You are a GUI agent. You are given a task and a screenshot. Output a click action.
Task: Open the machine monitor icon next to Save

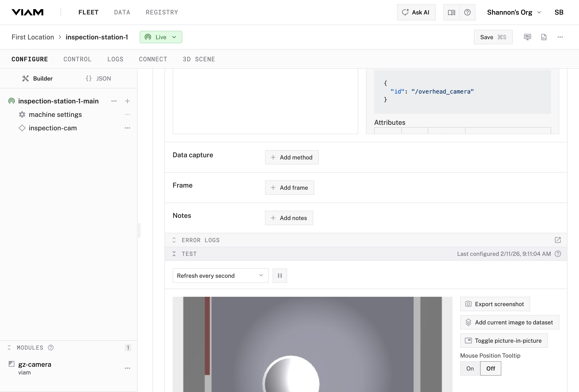[527, 37]
